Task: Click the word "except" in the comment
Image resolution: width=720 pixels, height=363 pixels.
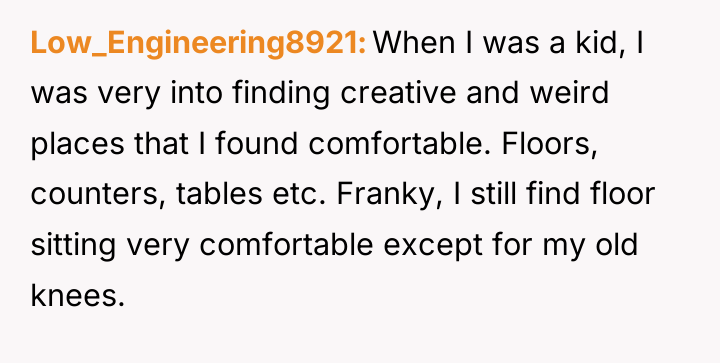Action: pyautogui.click(x=433, y=247)
